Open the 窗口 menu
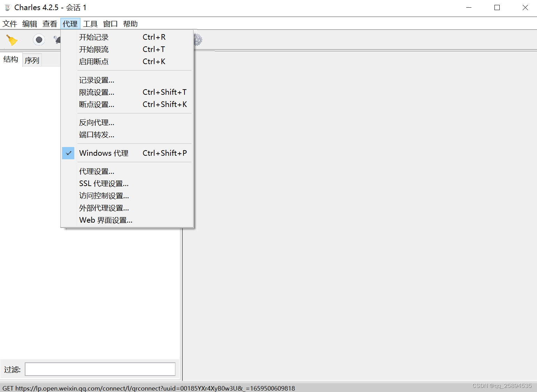The image size is (537, 392). [111, 24]
